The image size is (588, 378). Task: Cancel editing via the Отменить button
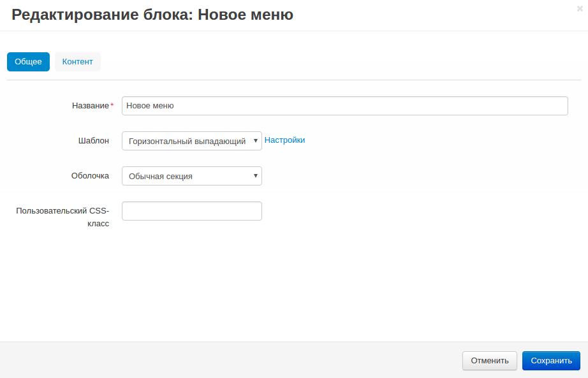click(489, 361)
